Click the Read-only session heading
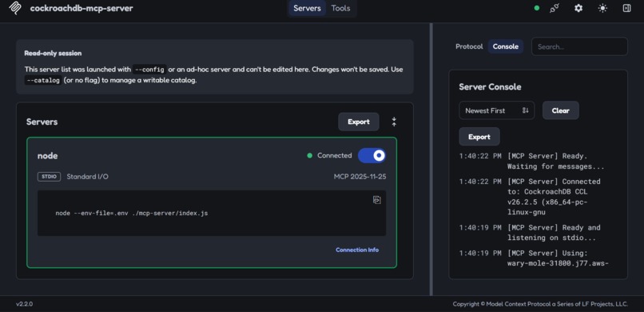The image size is (644, 312). (53, 53)
